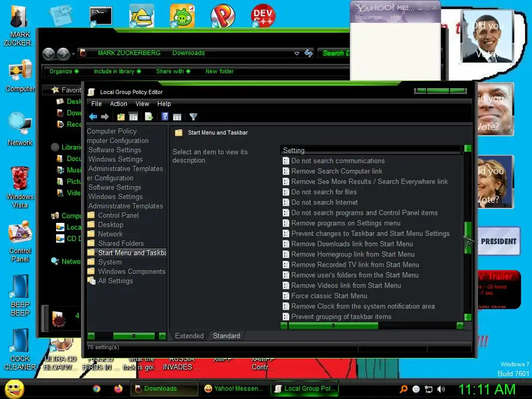Click the Export List toolbar icon
Screen dimensions: 532x399
point(149,117)
